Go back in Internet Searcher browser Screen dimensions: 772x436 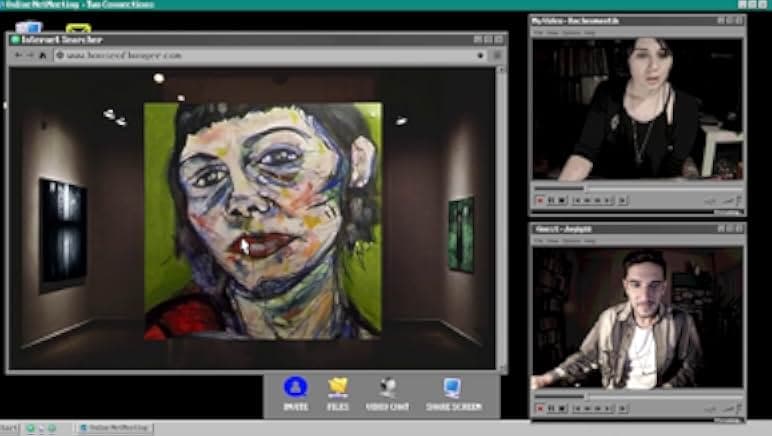coord(17,55)
